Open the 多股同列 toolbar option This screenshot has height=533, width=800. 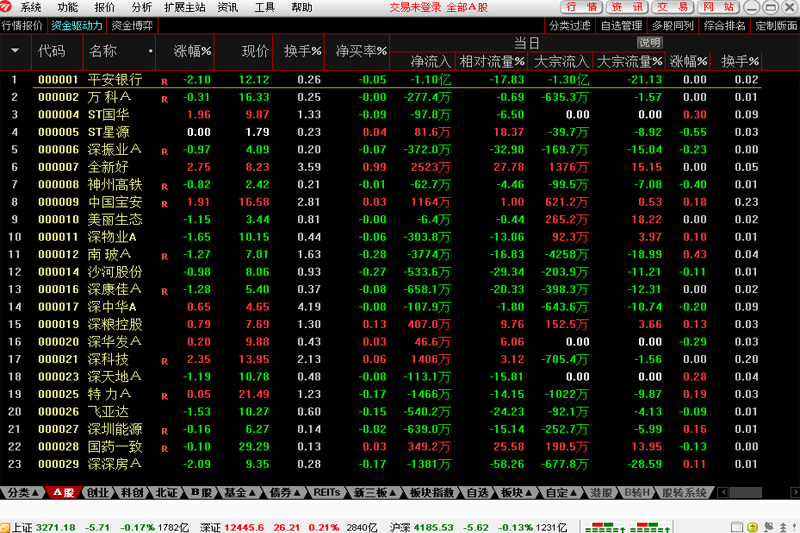click(673, 26)
